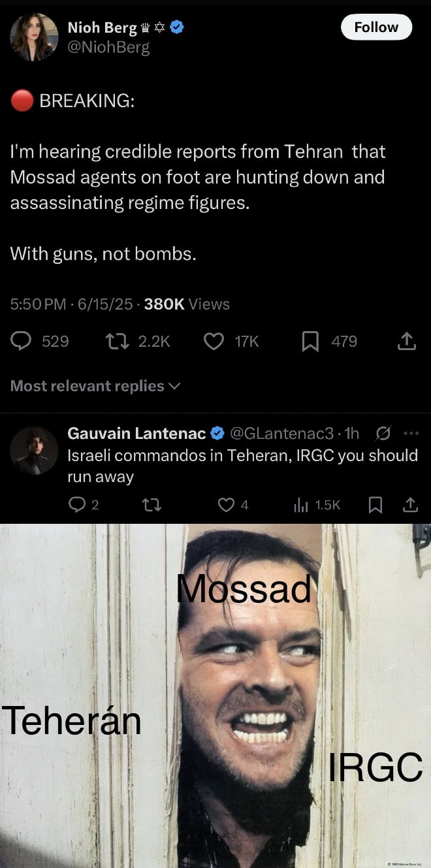Viewport: 431px width, 868px height.
Task: Bookmark Gauvain Lantenac's reply
Action: tap(376, 505)
